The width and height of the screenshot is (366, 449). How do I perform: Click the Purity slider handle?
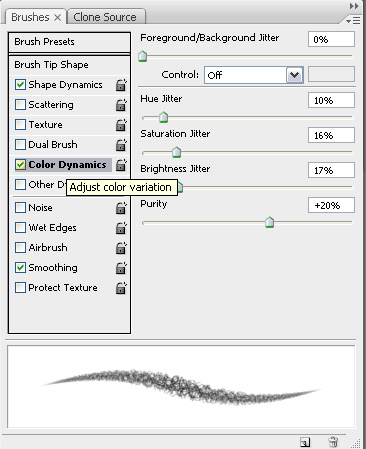(269, 222)
